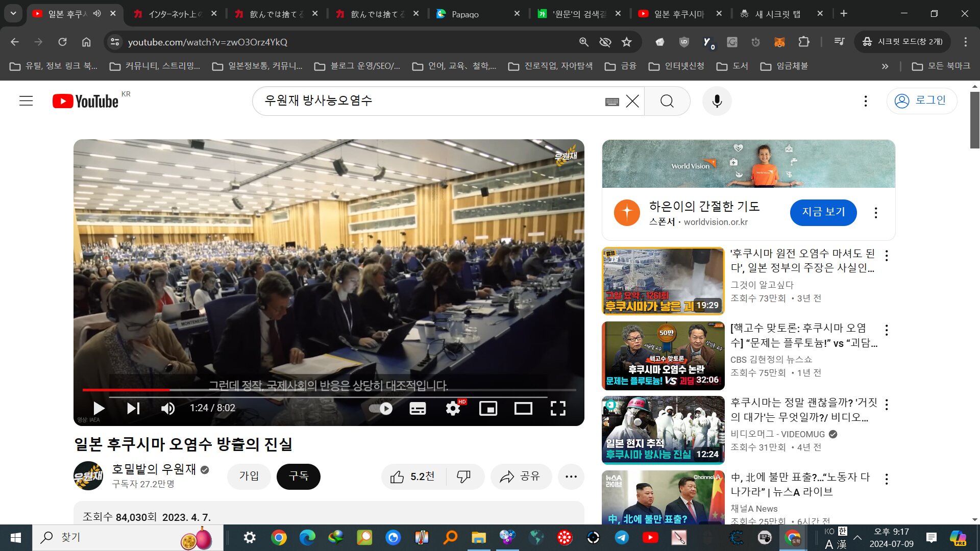
Task: Open the 핵고수 맞토론 video thumbnail
Action: 663,356
